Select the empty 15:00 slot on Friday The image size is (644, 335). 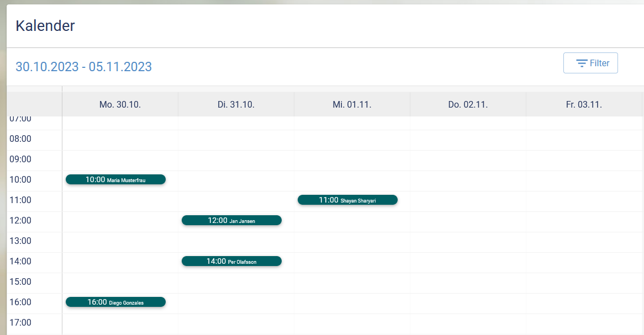584,283
